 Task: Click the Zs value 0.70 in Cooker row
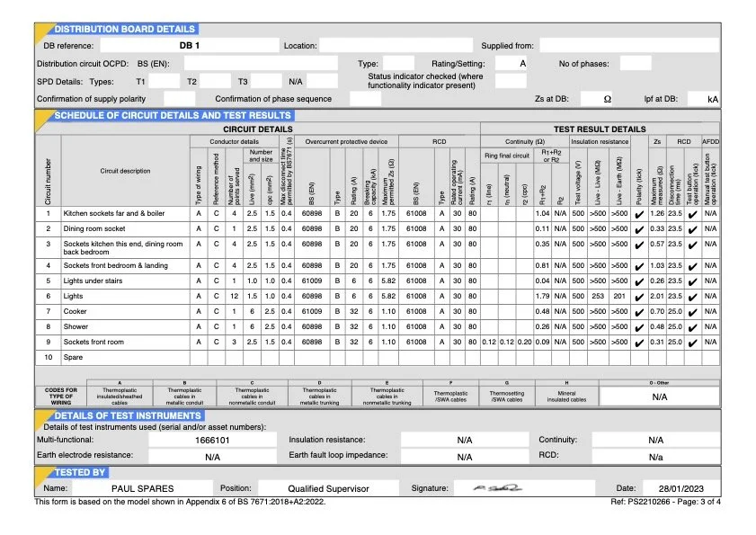[657, 311]
